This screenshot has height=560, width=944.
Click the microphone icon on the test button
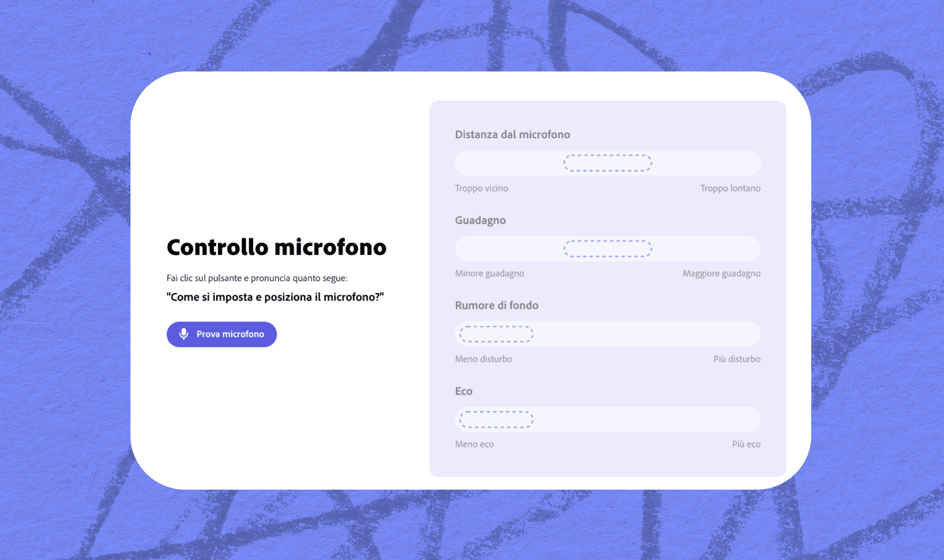pyautogui.click(x=184, y=334)
